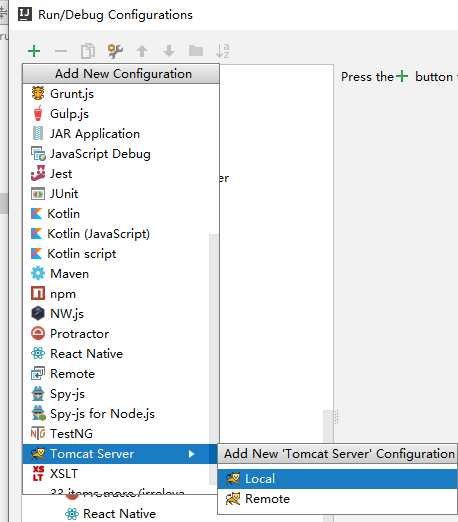458x522 pixels.
Task: Click the minus Remove Configuration icon
Action: pos(61,51)
